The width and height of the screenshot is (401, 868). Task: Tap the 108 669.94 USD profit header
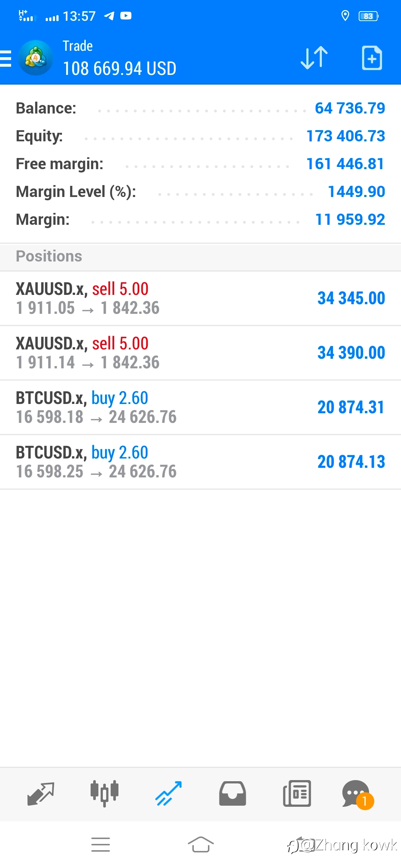click(120, 69)
